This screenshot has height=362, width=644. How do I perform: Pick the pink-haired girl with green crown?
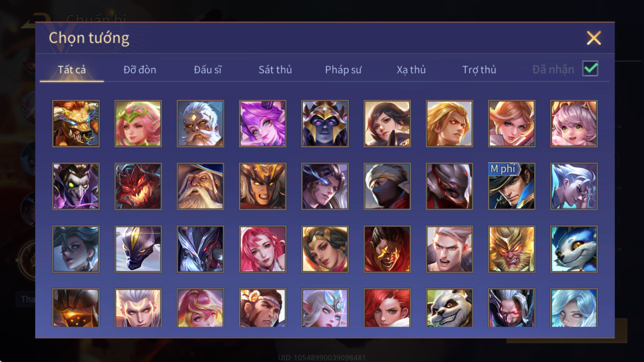pos(138,123)
